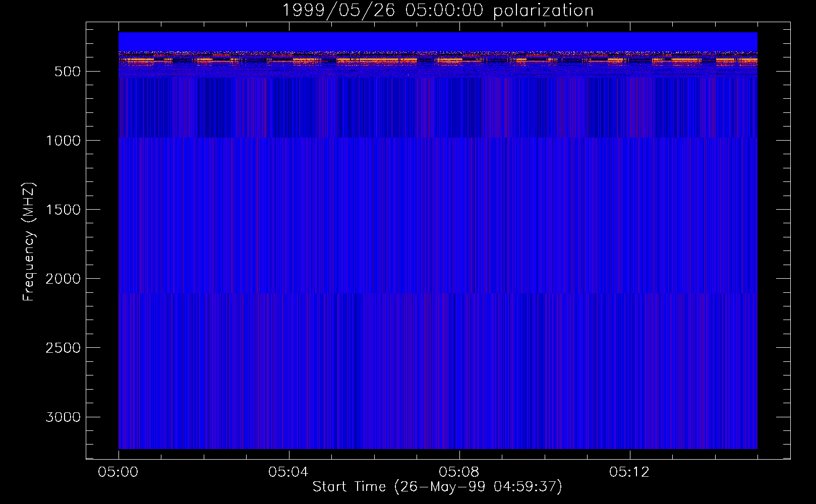Click the 05:12 time tick label
Viewport: 816px width, 504px height.
click(x=629, y=472)
